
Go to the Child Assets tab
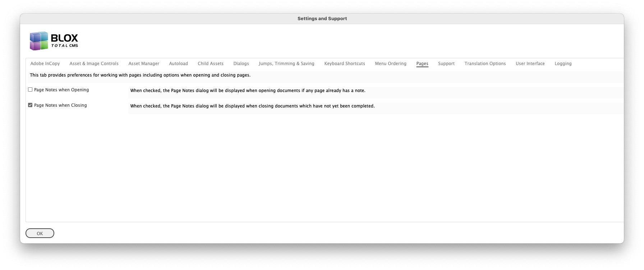(211, 64)
